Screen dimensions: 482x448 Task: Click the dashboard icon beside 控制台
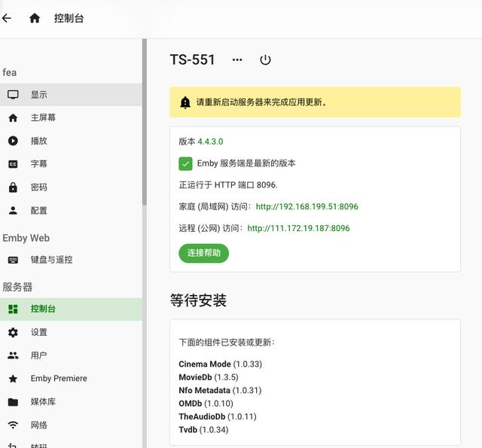(x=13, y=309)
